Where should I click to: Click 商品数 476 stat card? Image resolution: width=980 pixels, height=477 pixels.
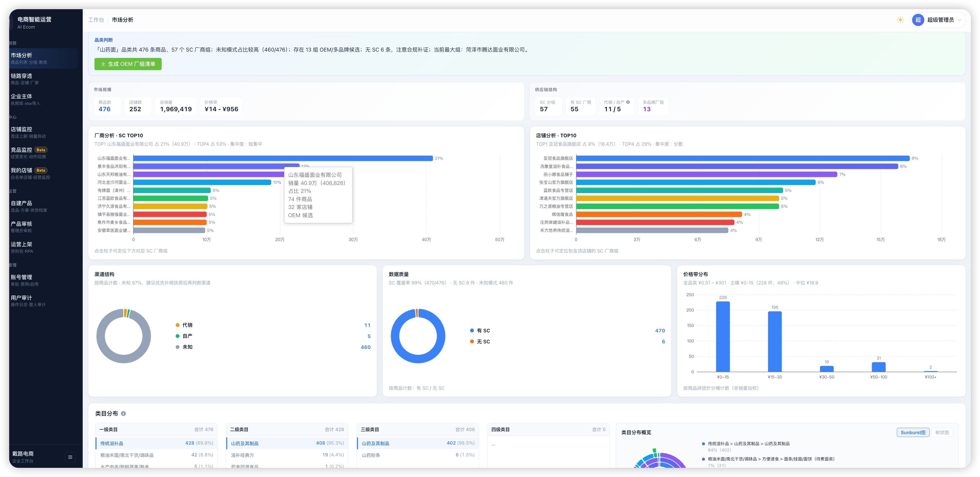tap(107, 106)
